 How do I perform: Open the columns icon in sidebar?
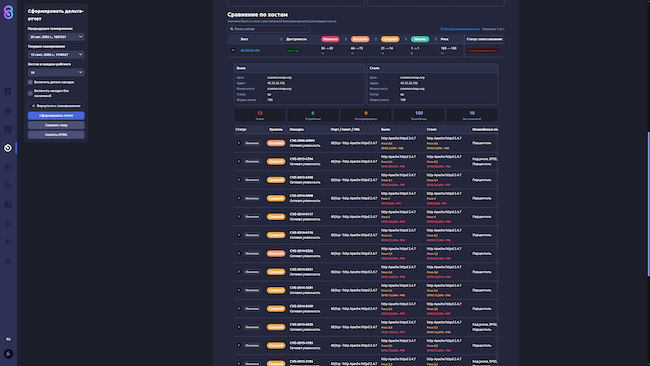(x=8, y=204)
